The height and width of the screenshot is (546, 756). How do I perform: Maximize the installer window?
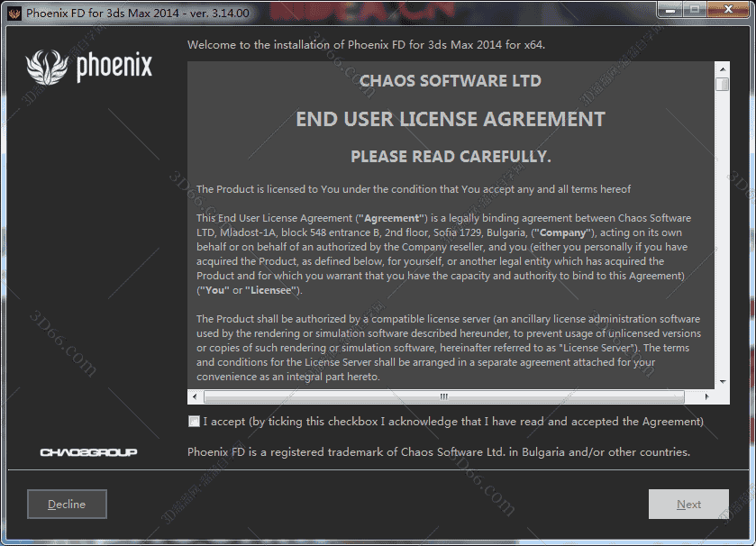(694, 10)
